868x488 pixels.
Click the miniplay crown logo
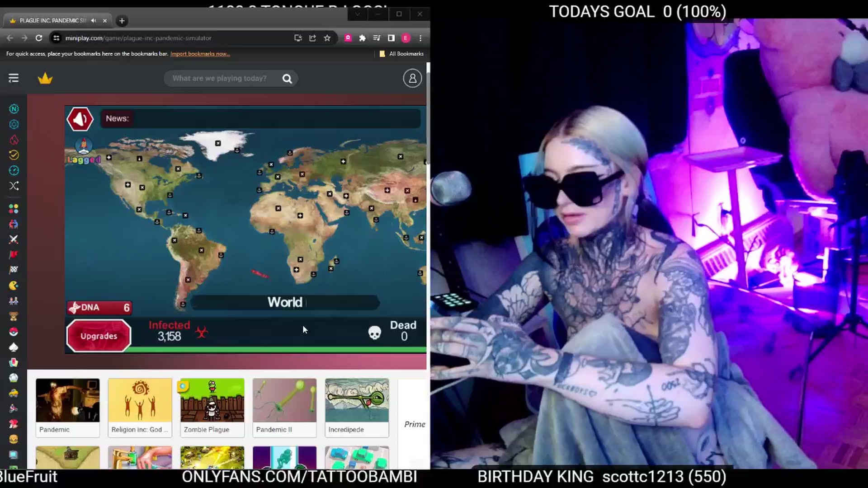[45, 79]
